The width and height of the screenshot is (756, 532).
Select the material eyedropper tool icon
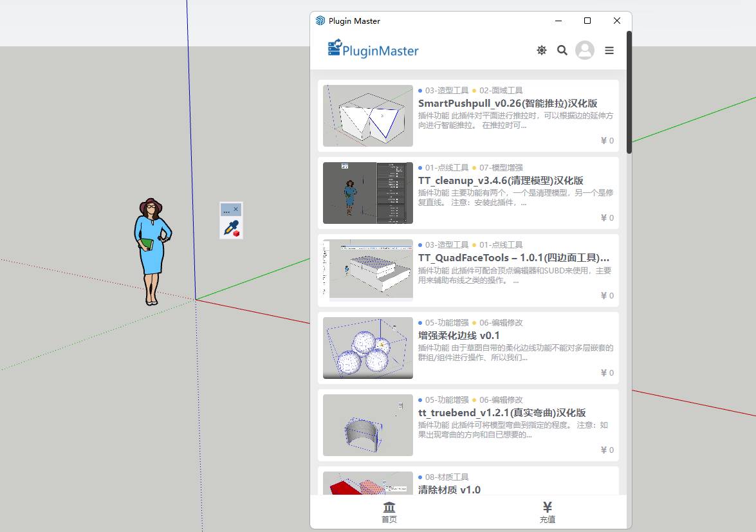click(x=231, y=228)
